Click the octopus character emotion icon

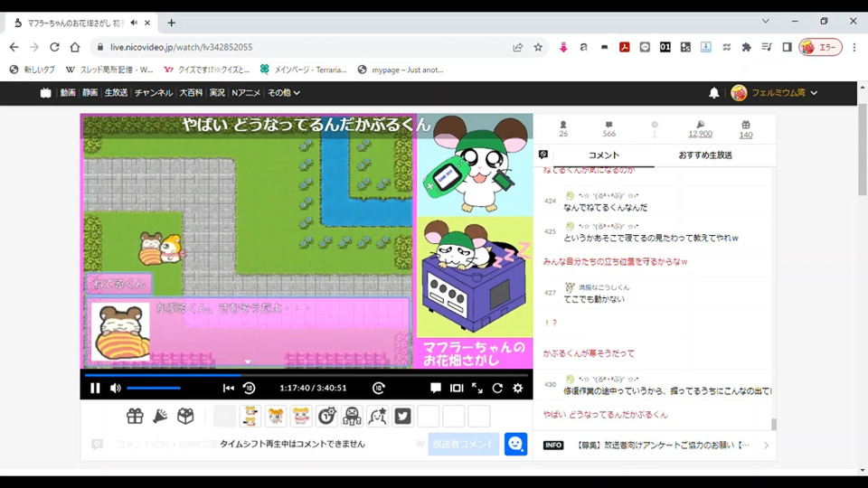pos(352,416)
